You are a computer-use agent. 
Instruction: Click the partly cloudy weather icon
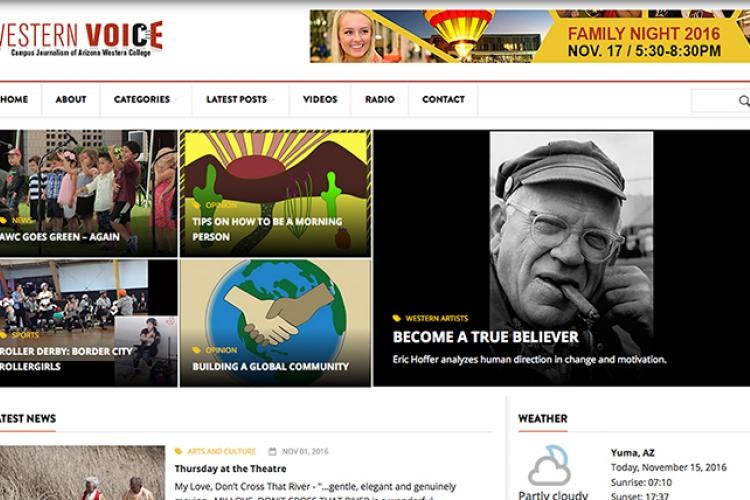(x=550, y=466)
